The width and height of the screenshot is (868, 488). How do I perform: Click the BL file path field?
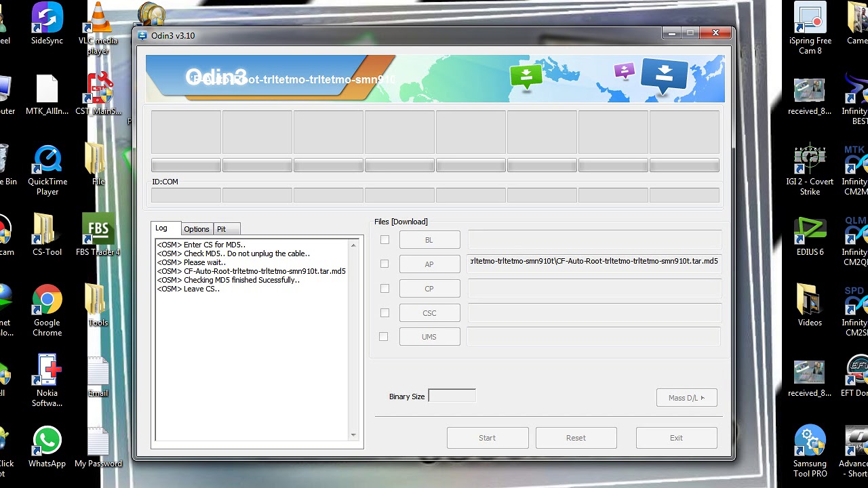coord(594,239)
